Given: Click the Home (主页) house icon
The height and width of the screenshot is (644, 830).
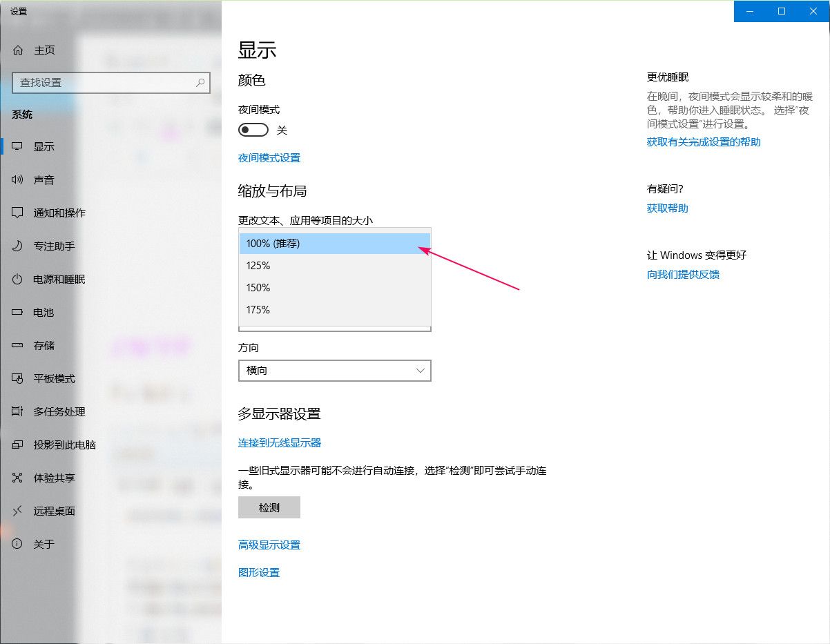Looking at the screenshot, I should point(17,50).
